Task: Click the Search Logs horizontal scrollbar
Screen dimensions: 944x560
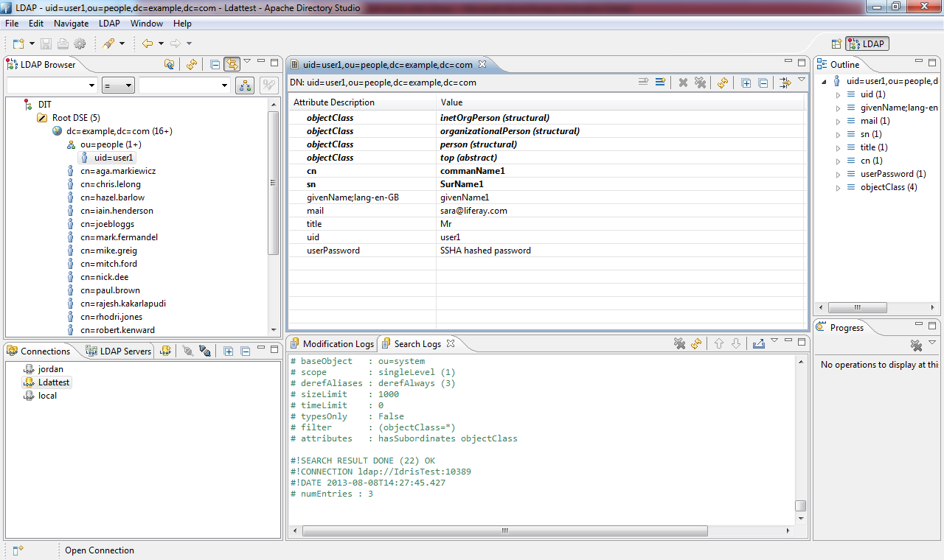Action: point(505,531)
